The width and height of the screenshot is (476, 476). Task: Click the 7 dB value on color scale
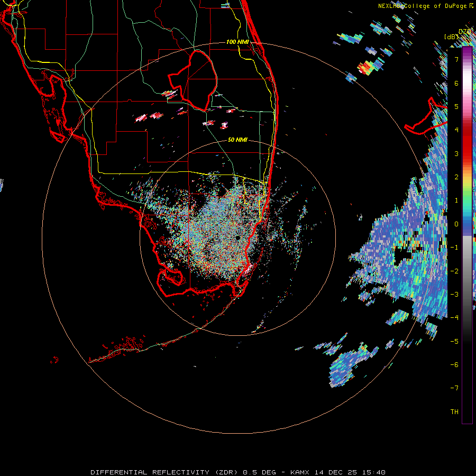pos(456,59)
